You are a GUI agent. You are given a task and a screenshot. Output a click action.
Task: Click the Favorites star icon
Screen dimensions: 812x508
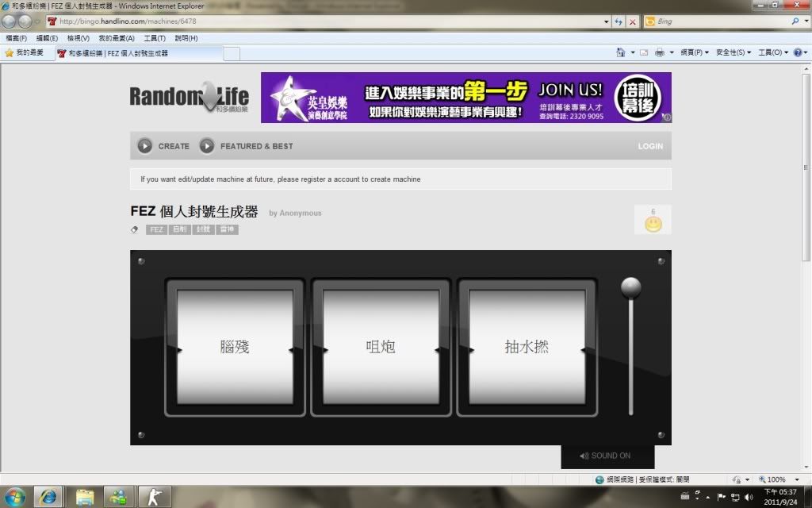tap(10, 53)
